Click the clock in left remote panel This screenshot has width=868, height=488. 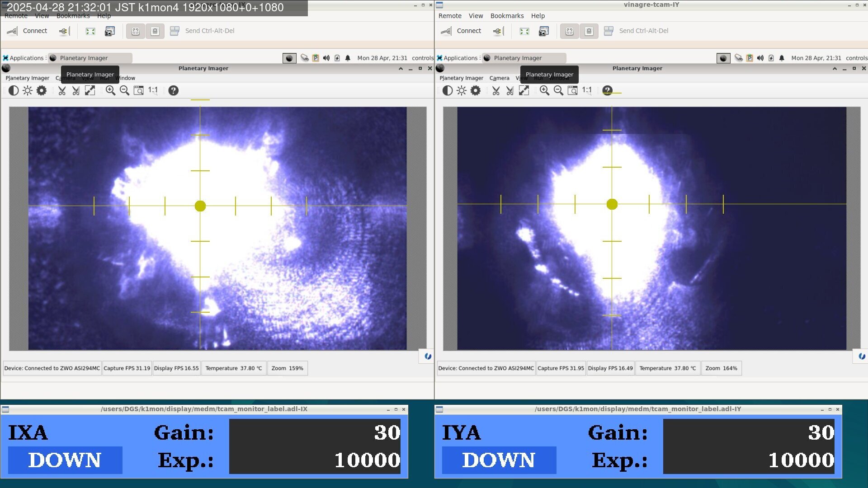point(382,58)
